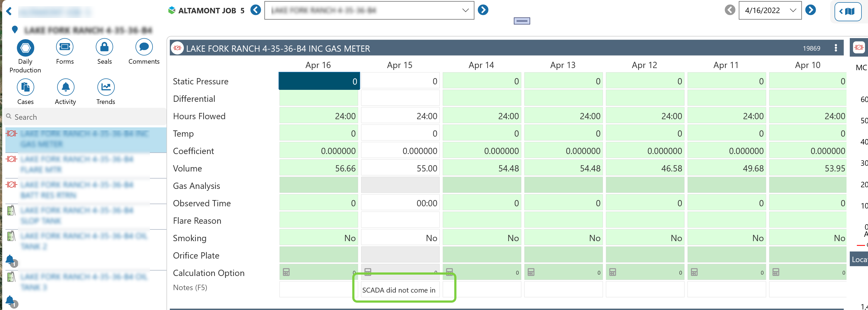Expand the well selection dropdown
Viewport: 868px width, 310px height.
pos(465,10)
